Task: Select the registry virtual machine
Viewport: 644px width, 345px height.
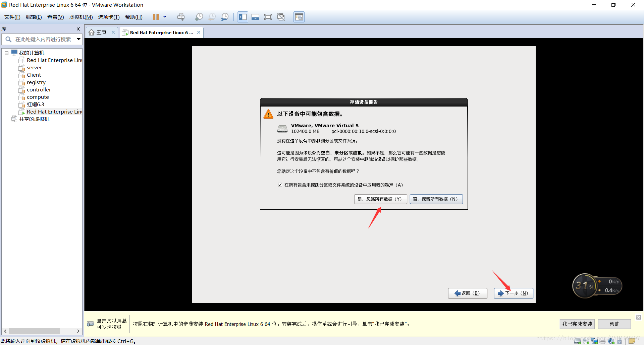Action: coord(36,82)
